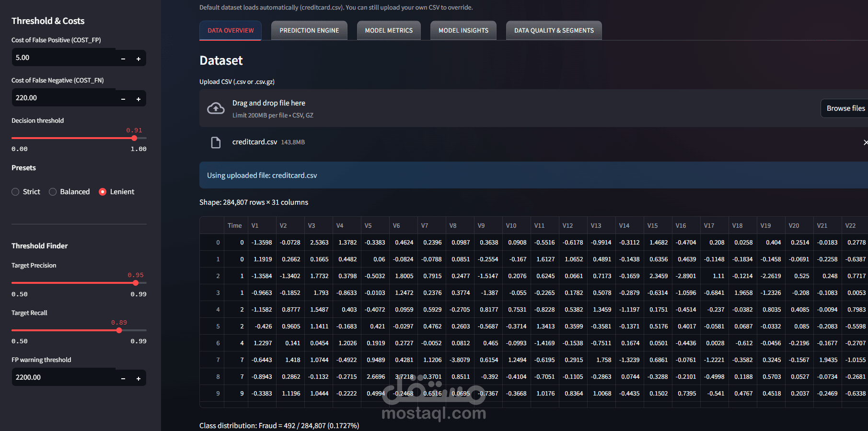Open the Model Insights tab
The image size is (868, 431).
463,30
